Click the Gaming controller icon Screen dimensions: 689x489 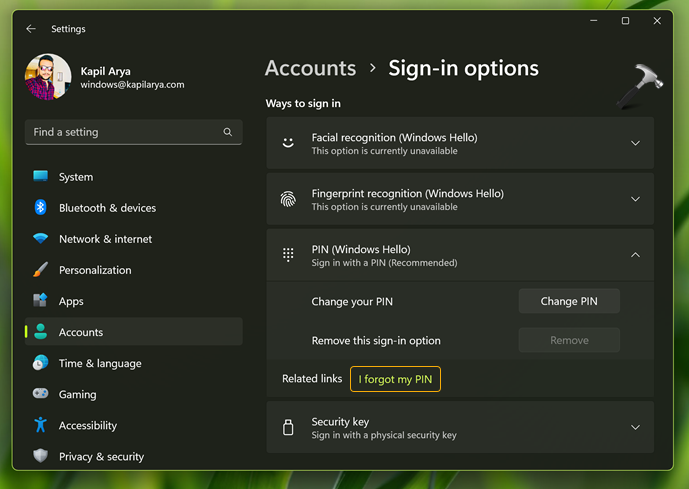(40, 394)
